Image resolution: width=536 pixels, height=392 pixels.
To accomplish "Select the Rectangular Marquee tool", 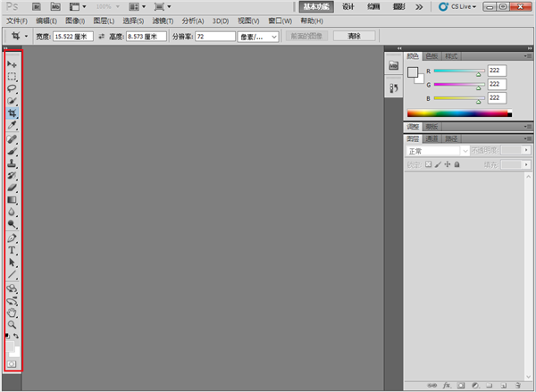I will pyautogui.click(x=13, y=78).
